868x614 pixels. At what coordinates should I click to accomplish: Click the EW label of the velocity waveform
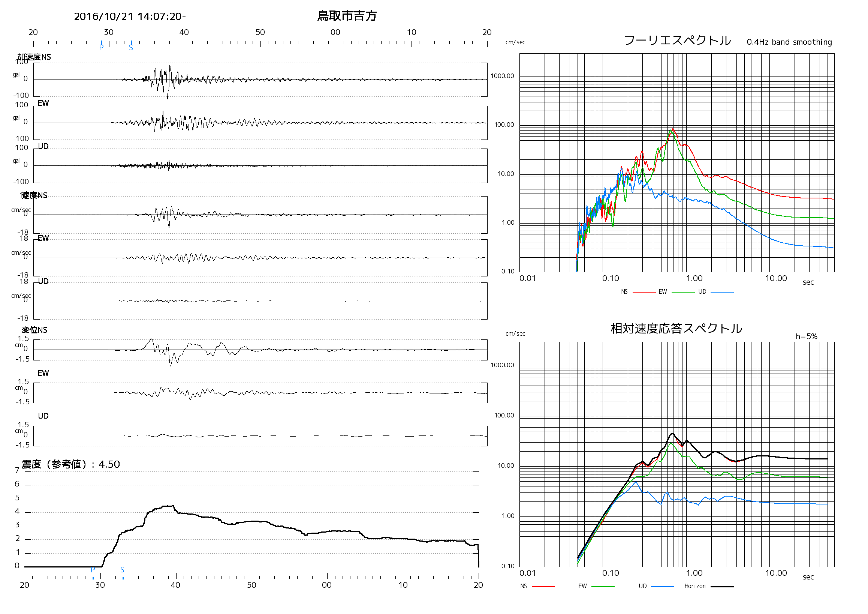(x=43, y=238)
